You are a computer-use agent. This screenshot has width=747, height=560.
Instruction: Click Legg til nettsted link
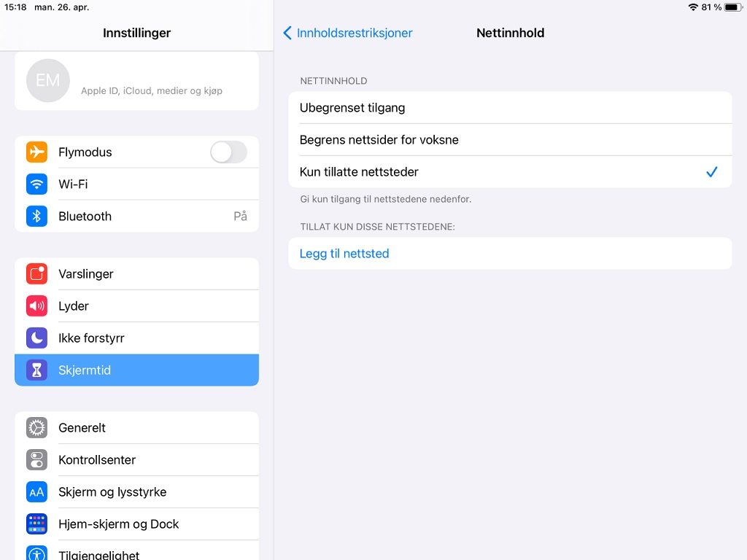coord(344,253)
